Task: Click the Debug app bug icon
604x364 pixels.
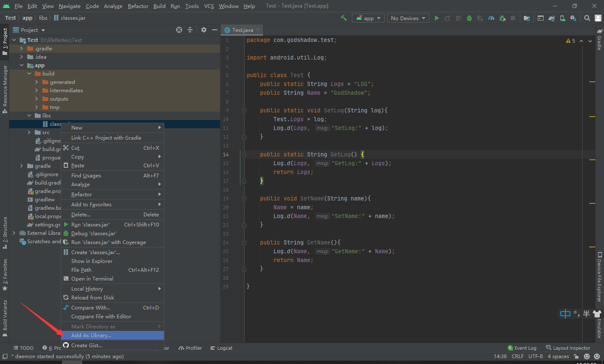Action: point(469,18)
